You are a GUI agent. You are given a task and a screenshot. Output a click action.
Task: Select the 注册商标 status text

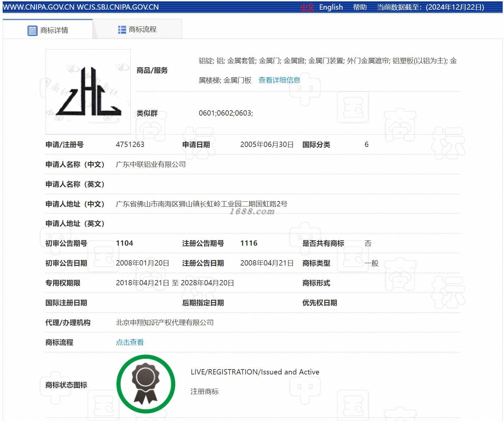[205, 392]
